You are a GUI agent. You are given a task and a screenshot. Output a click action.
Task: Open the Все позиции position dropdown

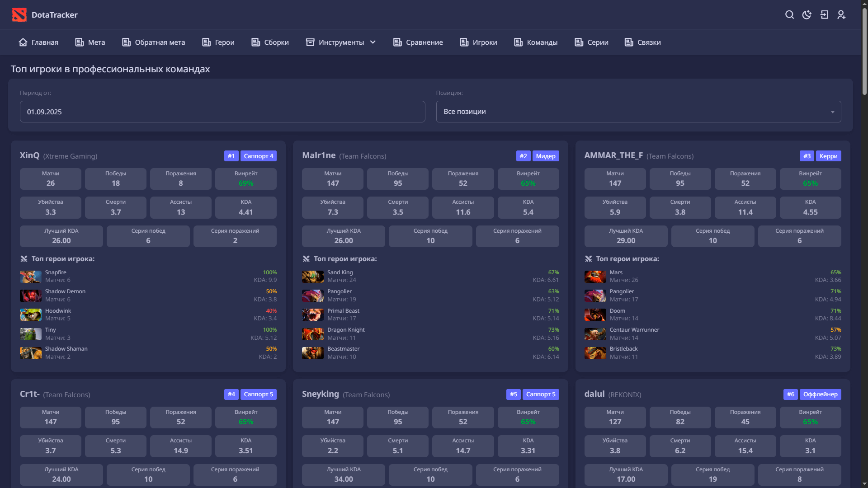click(638, 112)
